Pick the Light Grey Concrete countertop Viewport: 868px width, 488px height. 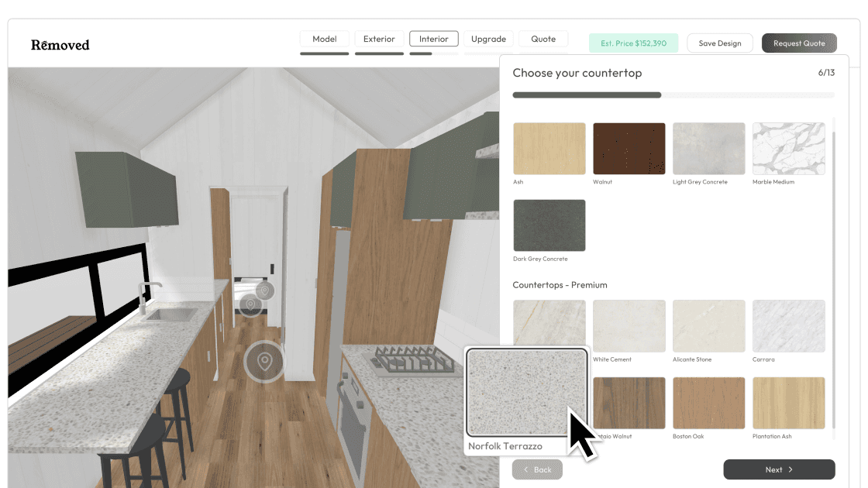point(708,148)
